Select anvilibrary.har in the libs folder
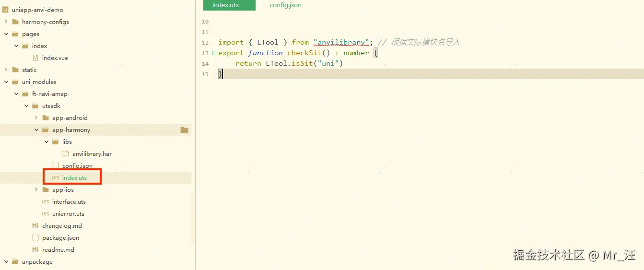This screenshot has width=644, height=270. click(x=92, y=153)
